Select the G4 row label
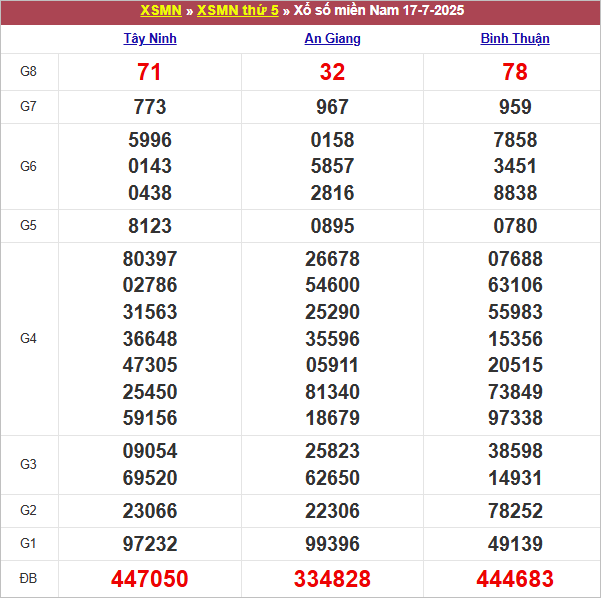 [28, 338]
